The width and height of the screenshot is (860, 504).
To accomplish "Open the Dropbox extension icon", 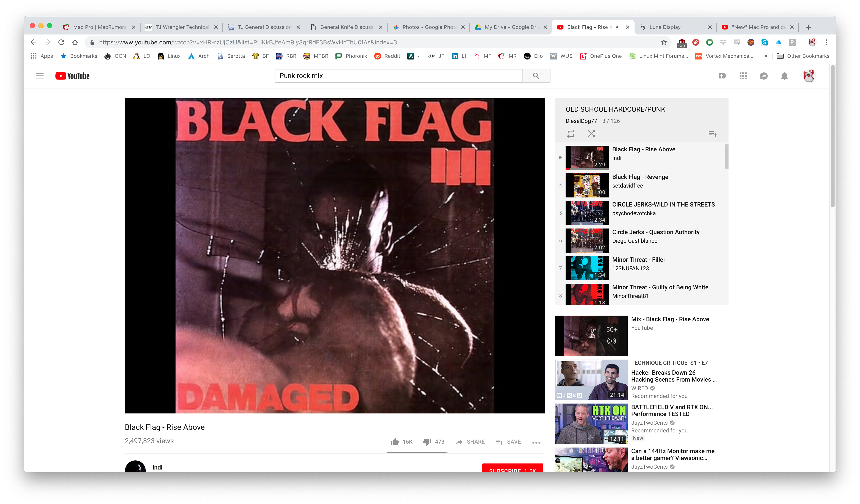I will [x=723, y=42].
